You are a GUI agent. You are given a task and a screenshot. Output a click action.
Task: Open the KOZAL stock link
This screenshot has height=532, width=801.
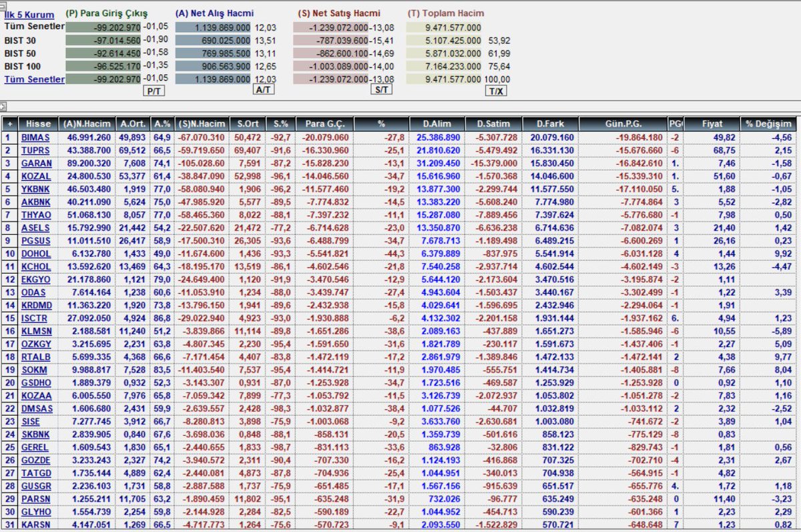tap(35, 176)
